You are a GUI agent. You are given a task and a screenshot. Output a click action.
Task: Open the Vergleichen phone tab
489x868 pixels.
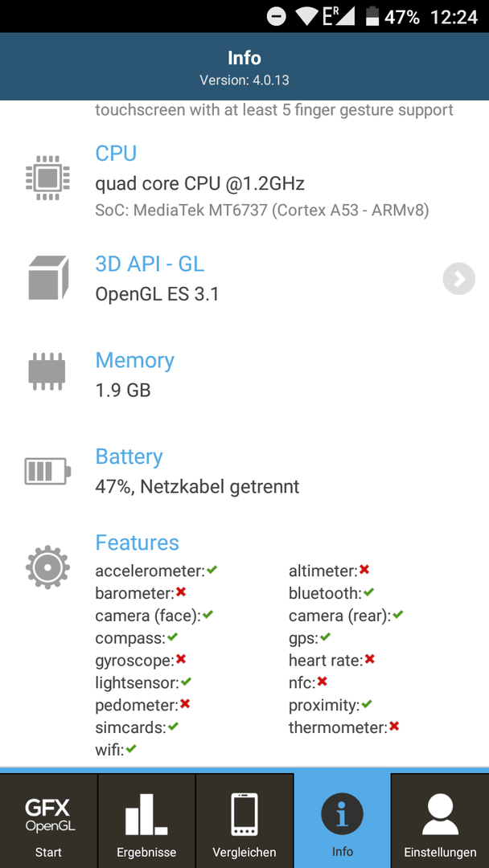coord(244,821)
